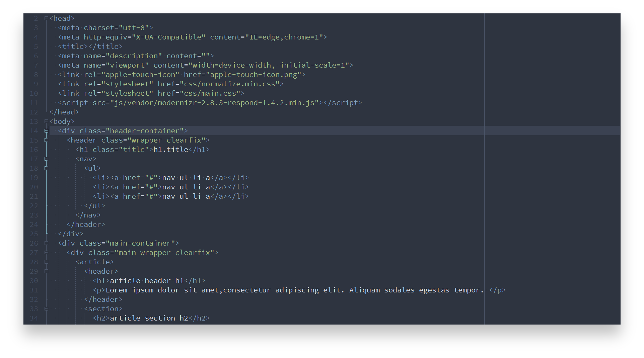Click the empty <title></title> element

click(90, 47)
